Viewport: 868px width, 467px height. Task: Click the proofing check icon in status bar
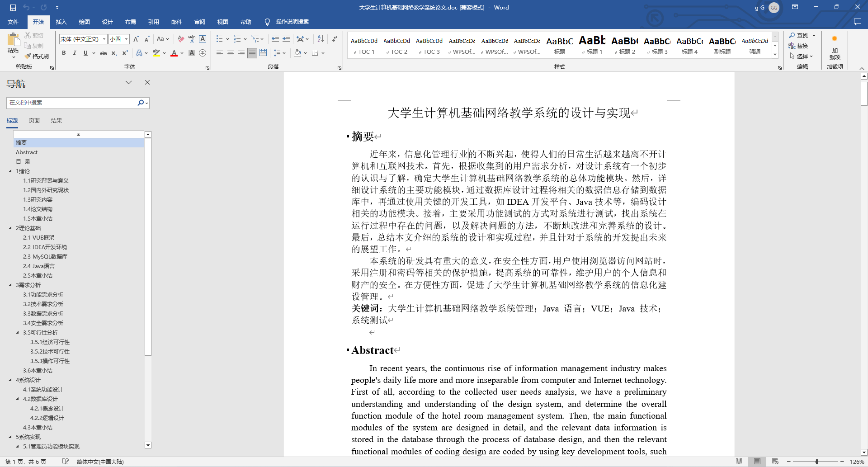click(x=66, y=462)
